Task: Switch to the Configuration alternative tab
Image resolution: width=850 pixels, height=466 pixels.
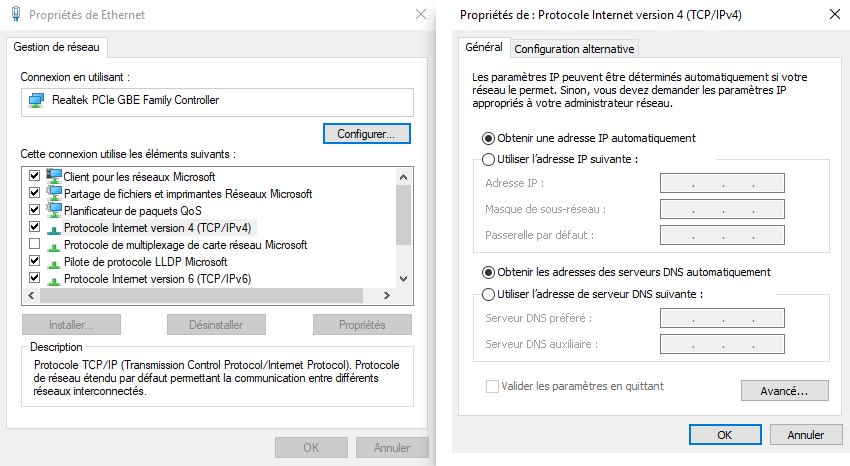Action: click(x=574, y=49)
